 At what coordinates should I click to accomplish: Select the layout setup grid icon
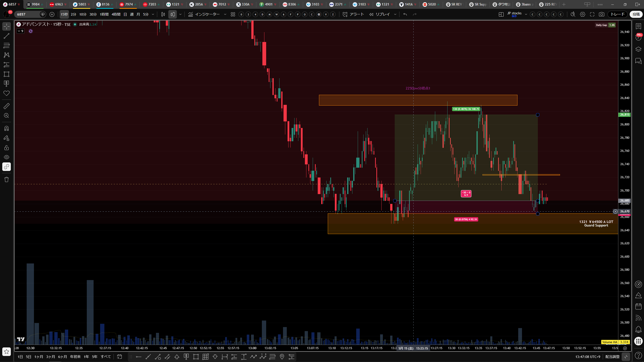tap(501, 14)
